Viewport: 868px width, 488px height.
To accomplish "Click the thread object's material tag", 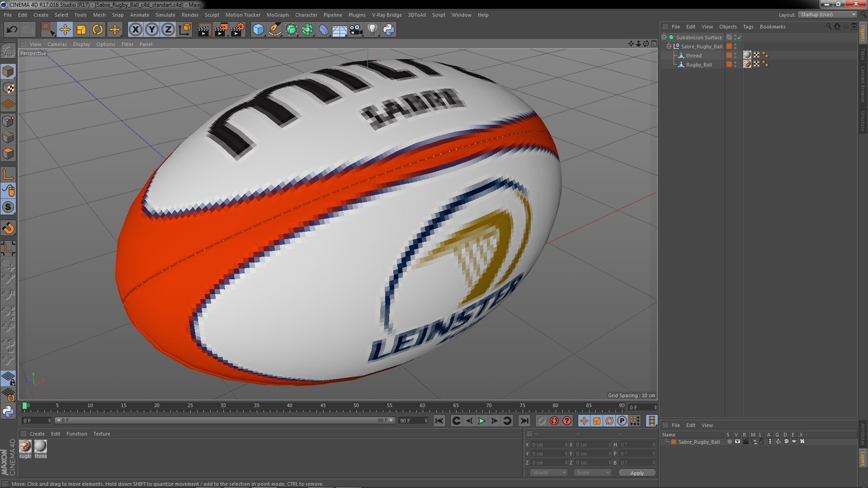I will coord(747,55).
